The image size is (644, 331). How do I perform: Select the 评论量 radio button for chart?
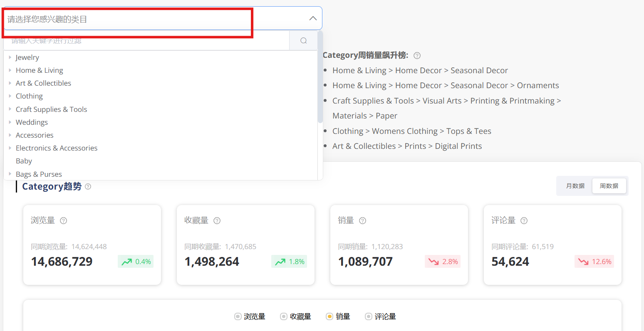tap(368, 317)
